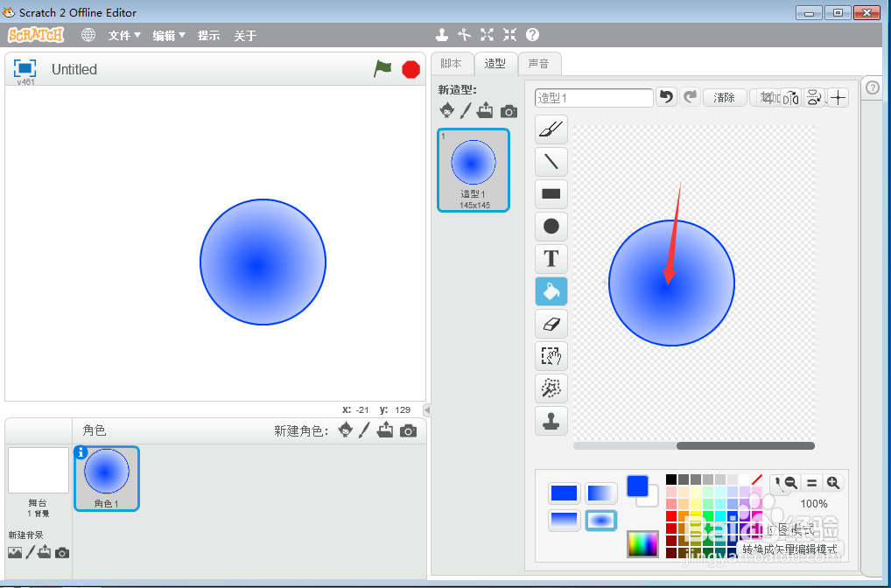The image size is (891, 588).
Task: Choose new costume from library
Action: [x=446, y=110]
